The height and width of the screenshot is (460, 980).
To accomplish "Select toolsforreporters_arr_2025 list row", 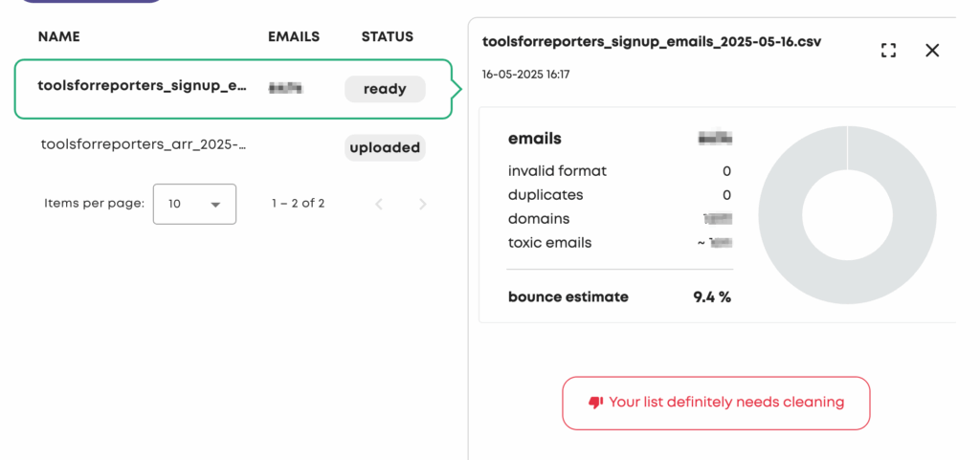I will (233, 147).
